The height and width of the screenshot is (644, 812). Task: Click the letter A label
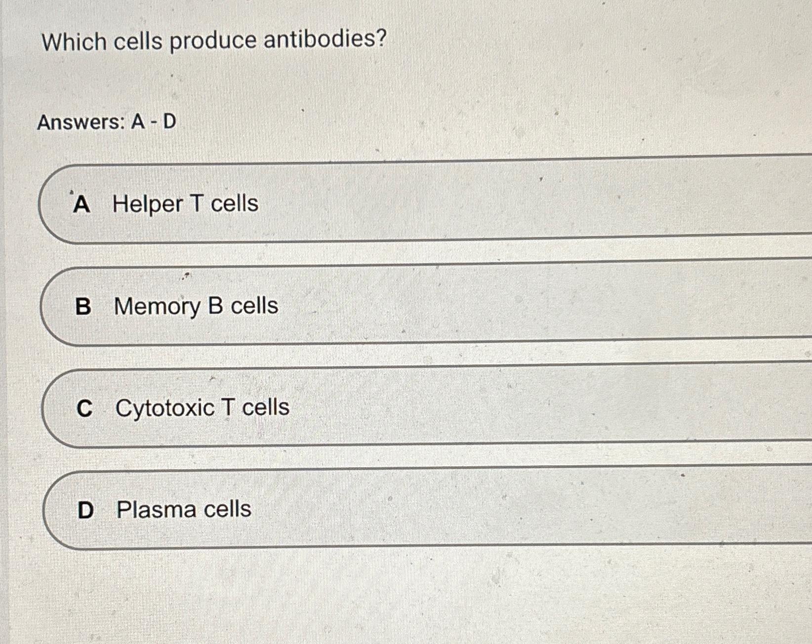point(83,204)
